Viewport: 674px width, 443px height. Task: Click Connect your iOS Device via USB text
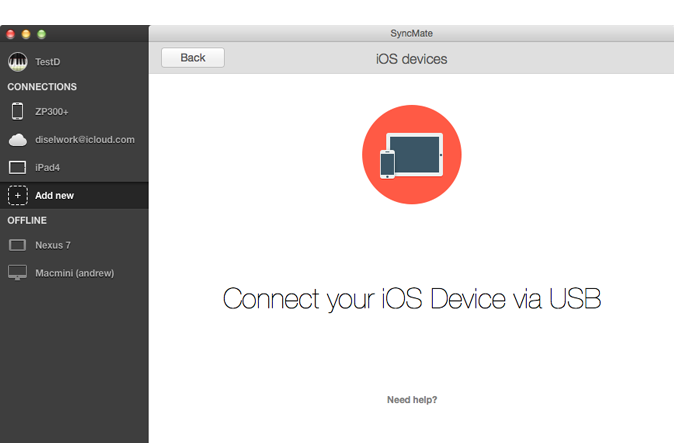coord(412,299)
